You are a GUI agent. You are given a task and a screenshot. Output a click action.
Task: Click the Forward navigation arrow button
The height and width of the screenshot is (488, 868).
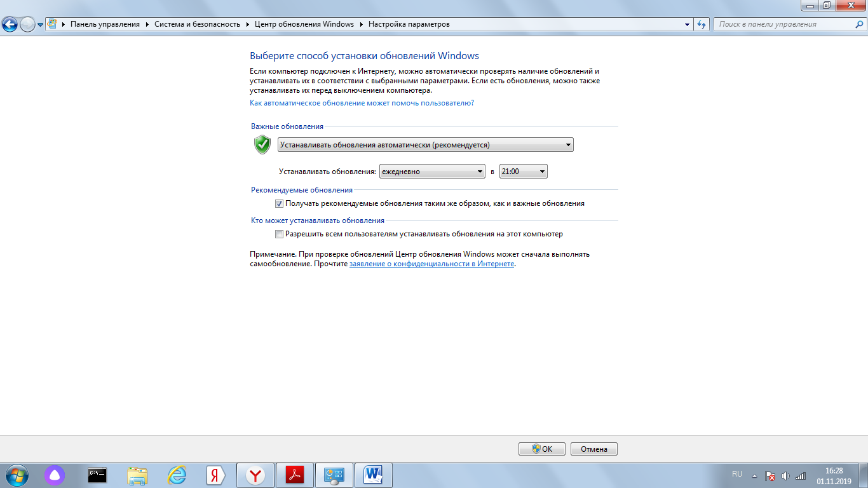pos(27,25)
